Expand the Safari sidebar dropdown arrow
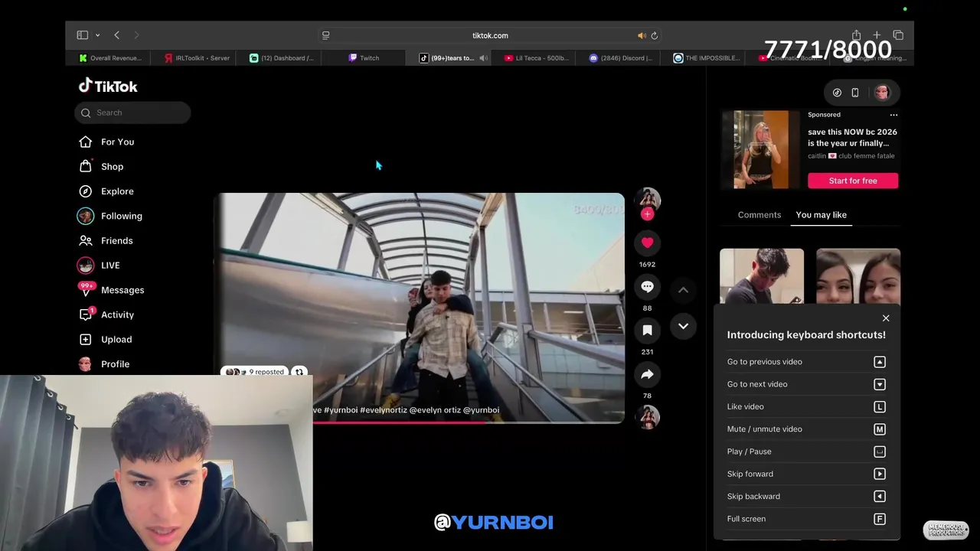This screenshot has width=980, height=551. (97, 35)
